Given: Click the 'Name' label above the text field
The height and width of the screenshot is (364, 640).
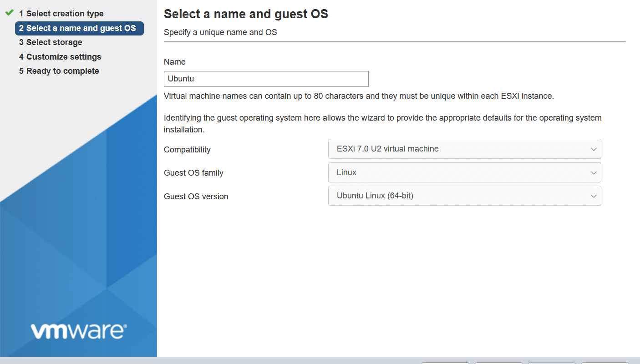Looking at the screenshot, I should pyautogui.click(x=175, y=62).
